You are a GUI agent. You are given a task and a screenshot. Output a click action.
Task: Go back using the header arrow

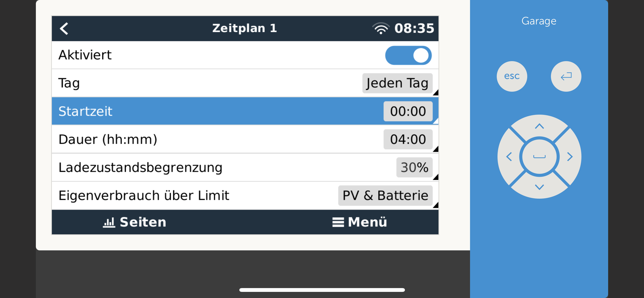pos(64,29)
